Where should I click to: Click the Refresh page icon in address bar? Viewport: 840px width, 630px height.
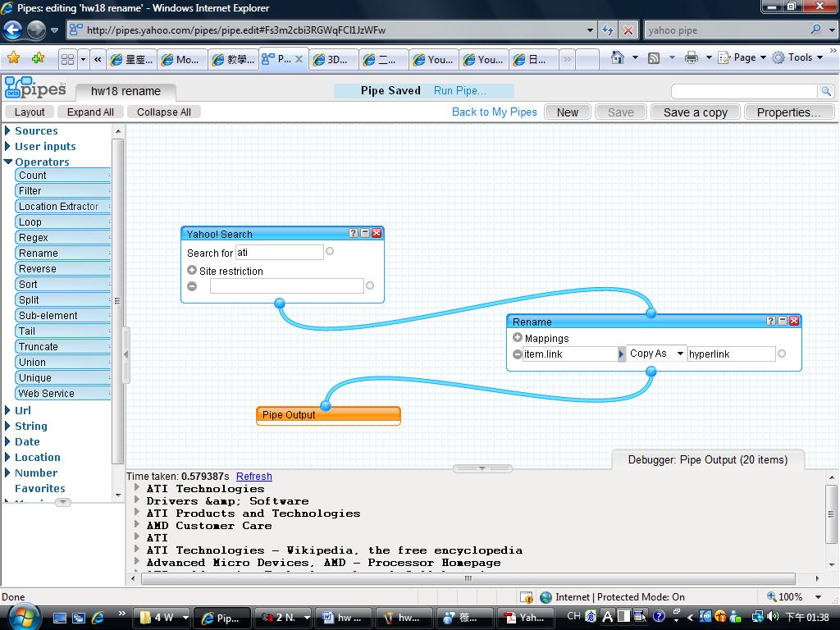coord(608,30)
